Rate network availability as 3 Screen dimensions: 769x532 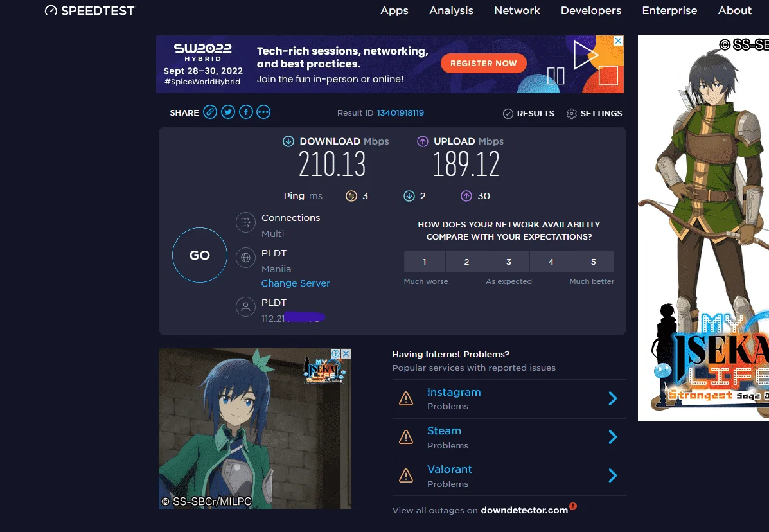(x=509, y=262)
